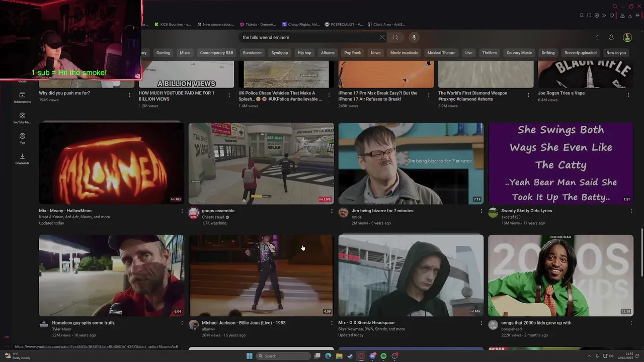Choose the News filter chip

coord(375,53)
